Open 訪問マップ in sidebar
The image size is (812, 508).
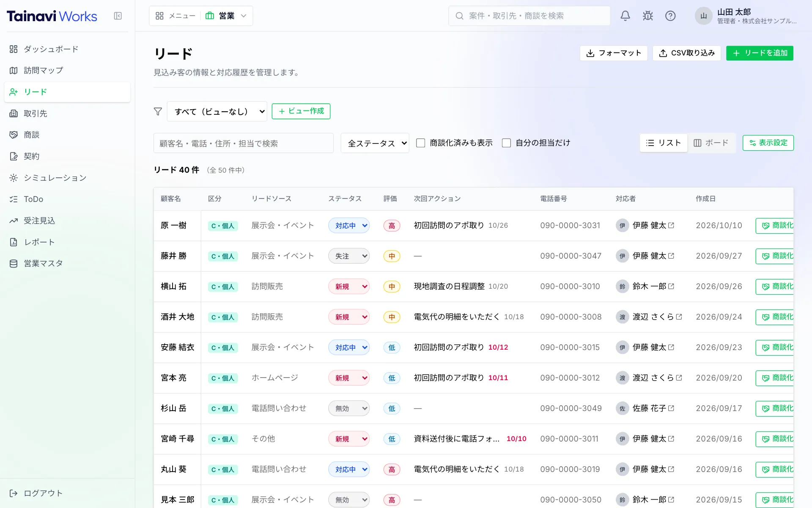[67, 70]
